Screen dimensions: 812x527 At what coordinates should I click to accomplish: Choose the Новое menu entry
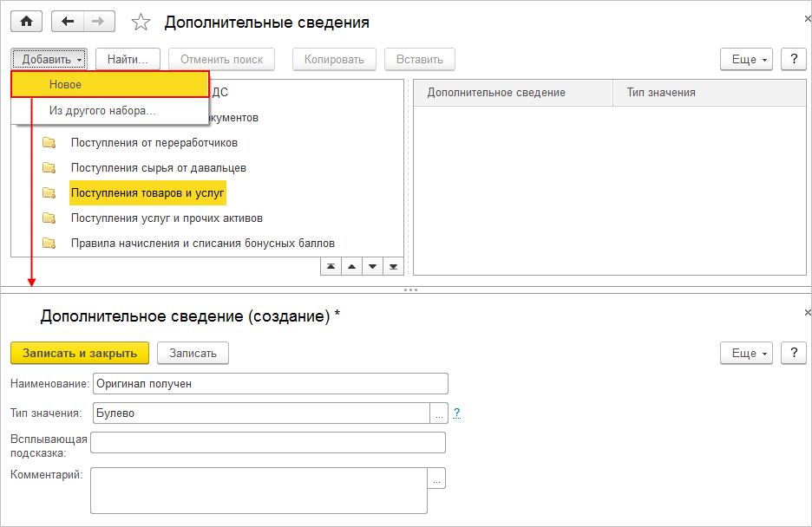(x=110, y=84)
